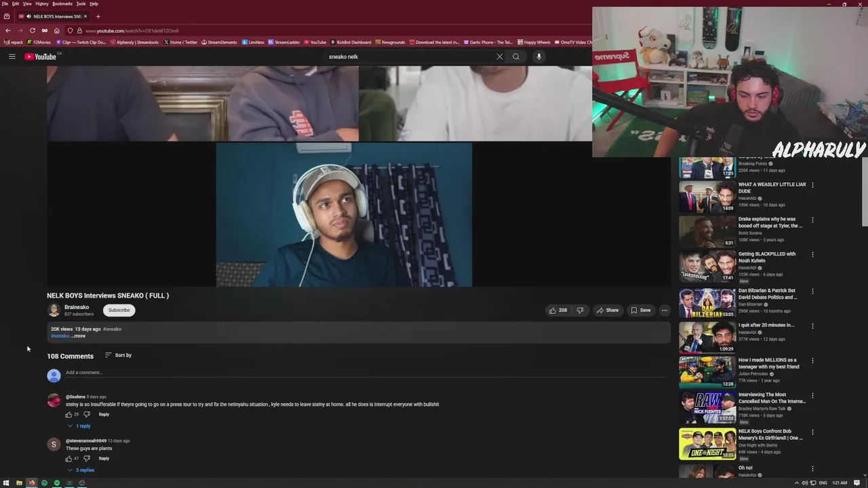Open options for Dan Bilzerian debate video
Screen dimensions: 868x488
(812, 291)
